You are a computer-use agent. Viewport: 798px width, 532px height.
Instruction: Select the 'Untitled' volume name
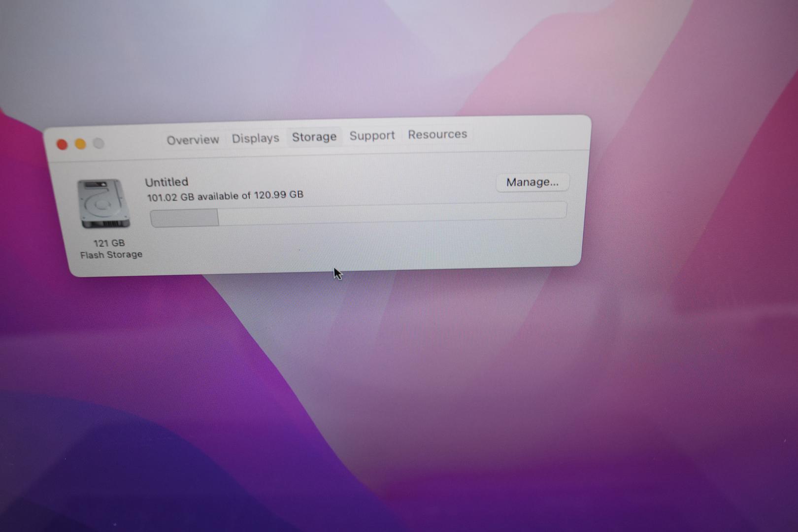(166, 182)
